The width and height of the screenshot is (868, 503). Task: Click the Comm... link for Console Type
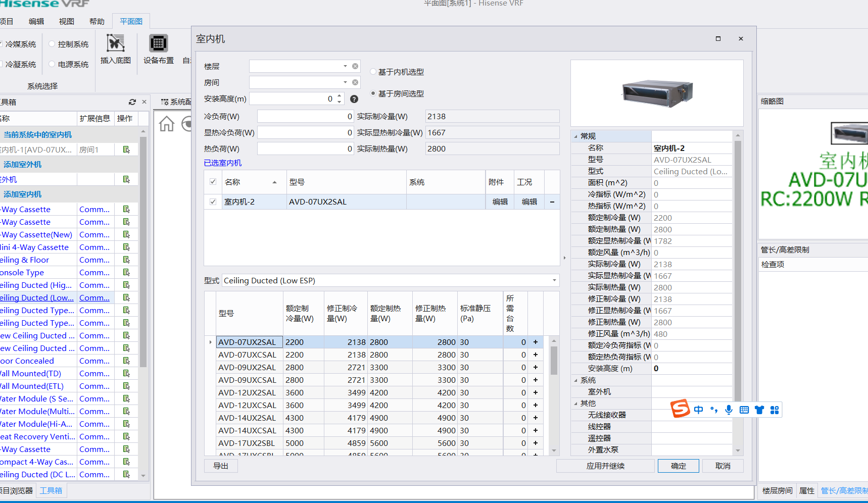pos(94,272)
